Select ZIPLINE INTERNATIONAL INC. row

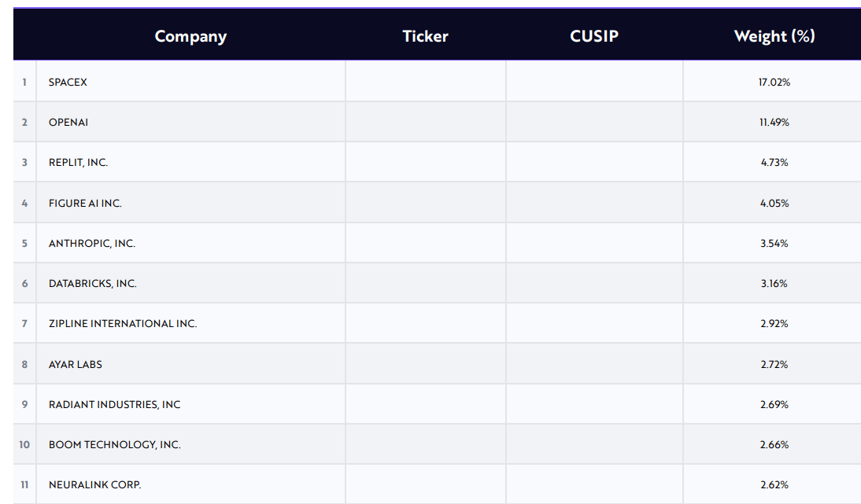(x=123, y=324)
